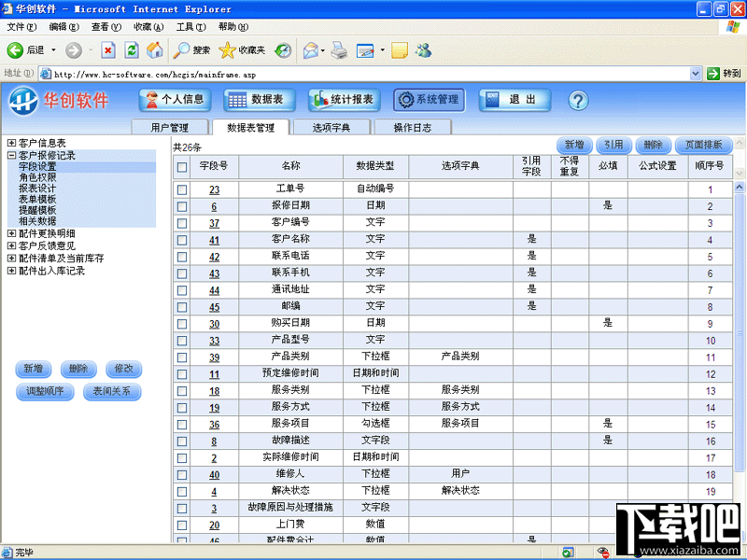Check the 购买日期 row checkbox
The width and height of the screenshot is (747, 560).
click(x=182, y=324)
